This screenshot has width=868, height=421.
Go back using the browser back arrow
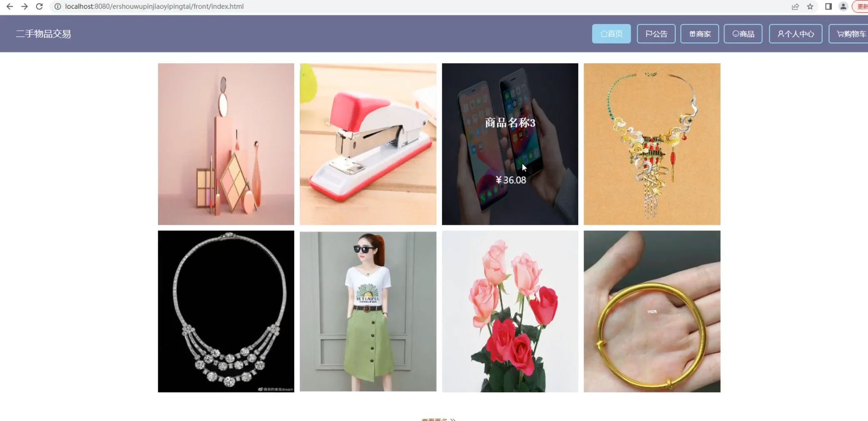coord(10,6)
